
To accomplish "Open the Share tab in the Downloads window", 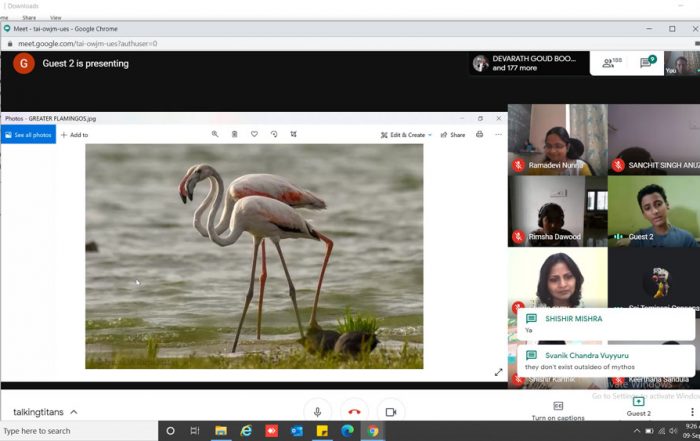I will (29, 18).
